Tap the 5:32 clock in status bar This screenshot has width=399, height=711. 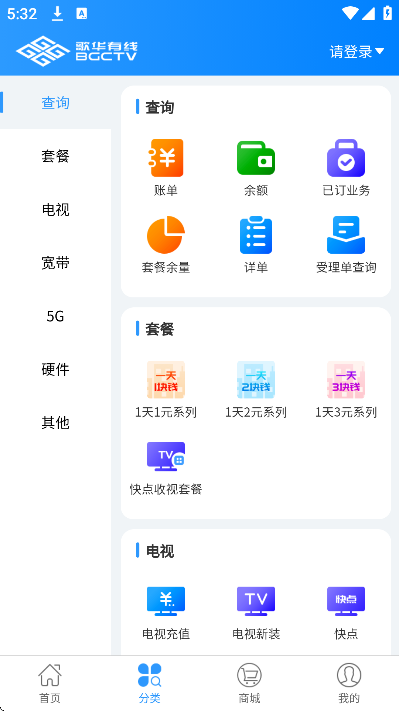[22, 14]
